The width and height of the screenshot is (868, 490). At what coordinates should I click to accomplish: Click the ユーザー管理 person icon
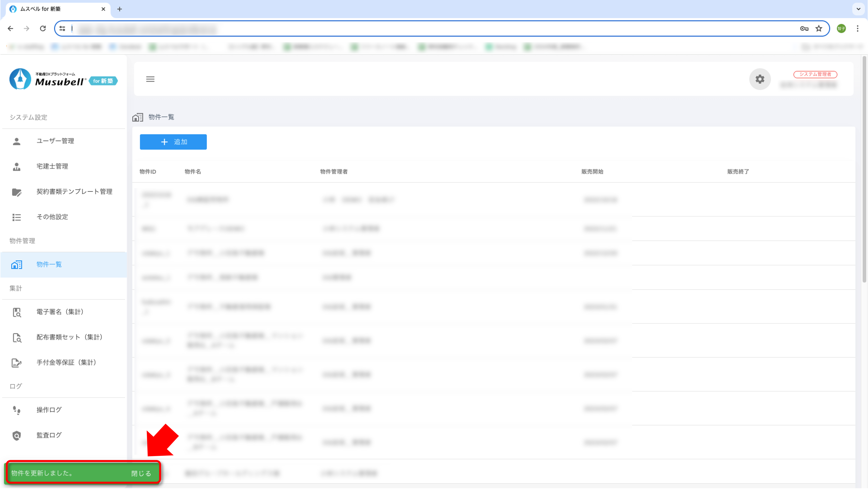tap(17, 141)
